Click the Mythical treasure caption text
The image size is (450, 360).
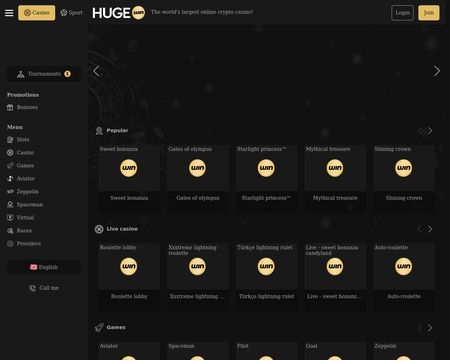click(x=335, y=198)
